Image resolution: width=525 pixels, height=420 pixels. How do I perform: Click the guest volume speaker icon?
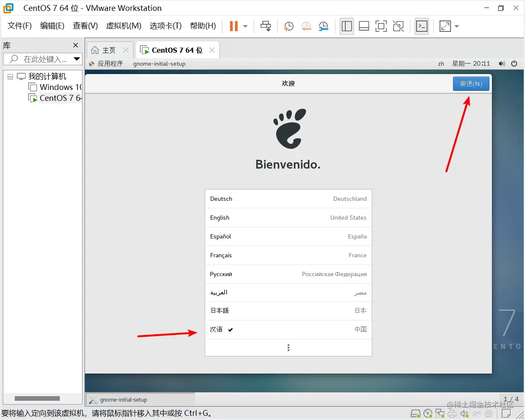tap(502, 64)
